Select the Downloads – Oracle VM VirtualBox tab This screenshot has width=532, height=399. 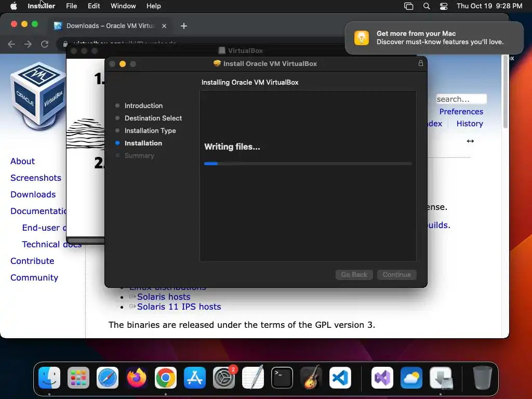110,26
